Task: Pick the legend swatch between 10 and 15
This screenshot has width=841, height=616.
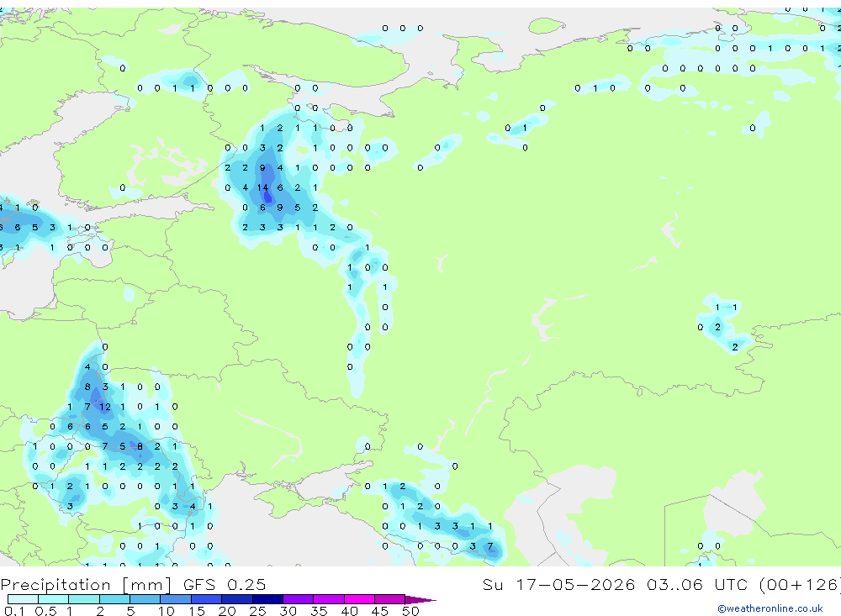Action: point(176,599)
